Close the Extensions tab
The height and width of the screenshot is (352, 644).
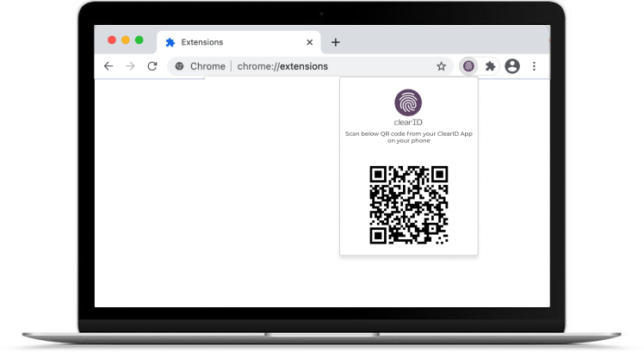coord(309,41)
